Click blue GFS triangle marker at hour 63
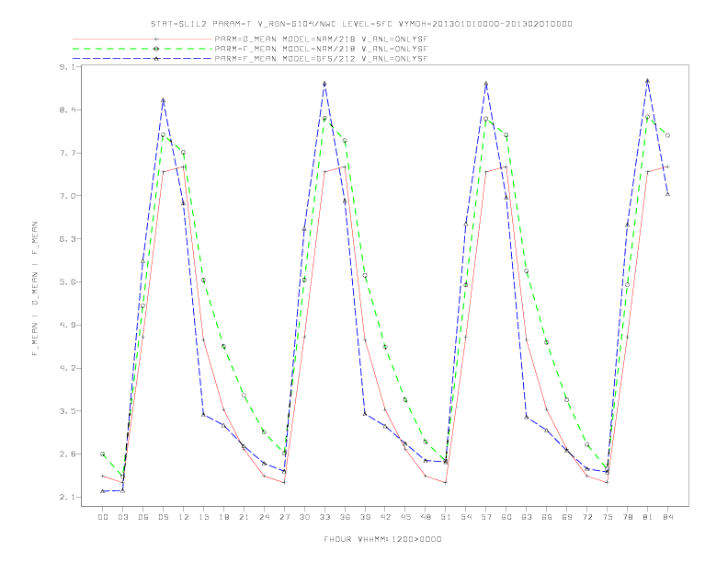Image resolution: width=728 pixels, height=563 pixels. click(x=527, y=417)
